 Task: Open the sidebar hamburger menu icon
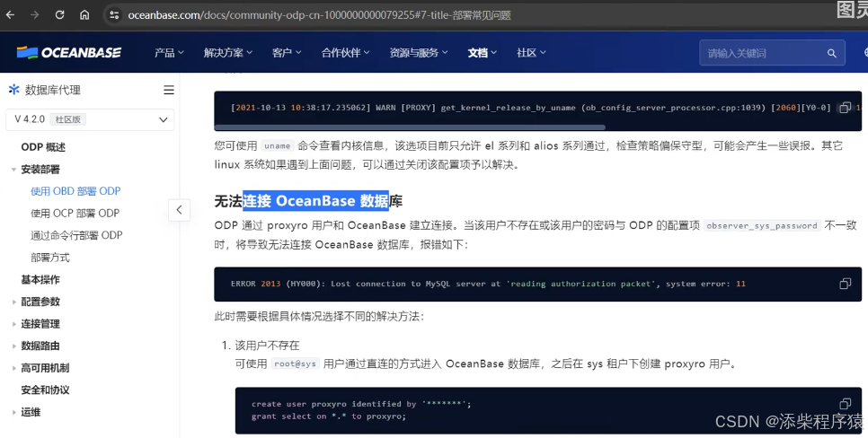[x=169, y=90]
